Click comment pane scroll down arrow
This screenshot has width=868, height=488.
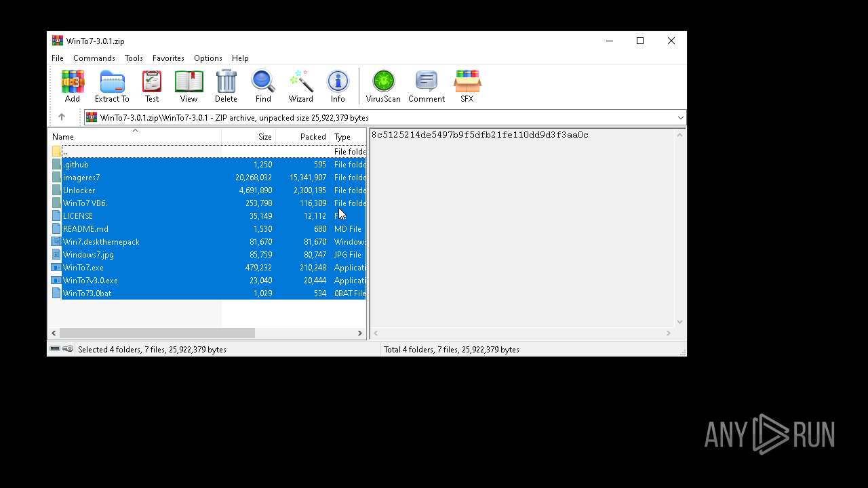(x=679, y=322)
